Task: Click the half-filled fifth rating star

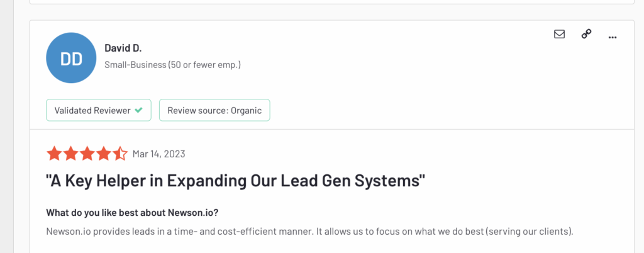Action: click(x=120, y=154)
